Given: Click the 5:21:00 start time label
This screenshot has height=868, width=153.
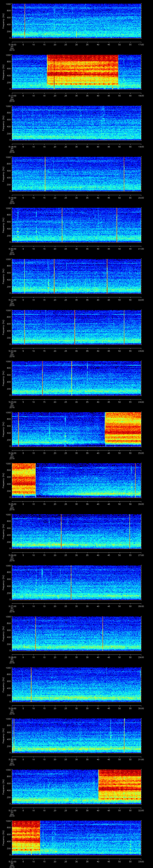Looking at the screenshot, I should 12,300.
